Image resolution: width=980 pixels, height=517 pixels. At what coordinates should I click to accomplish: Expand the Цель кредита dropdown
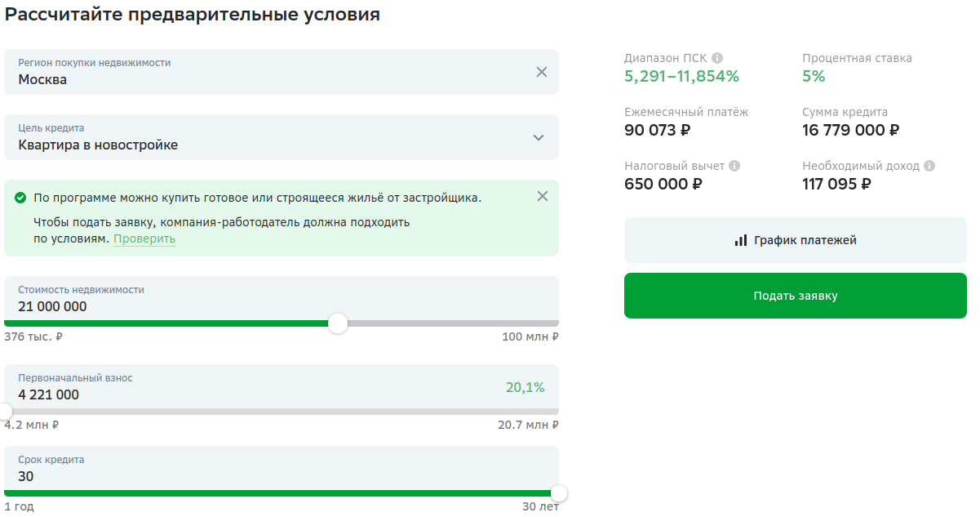pos(538,137)
